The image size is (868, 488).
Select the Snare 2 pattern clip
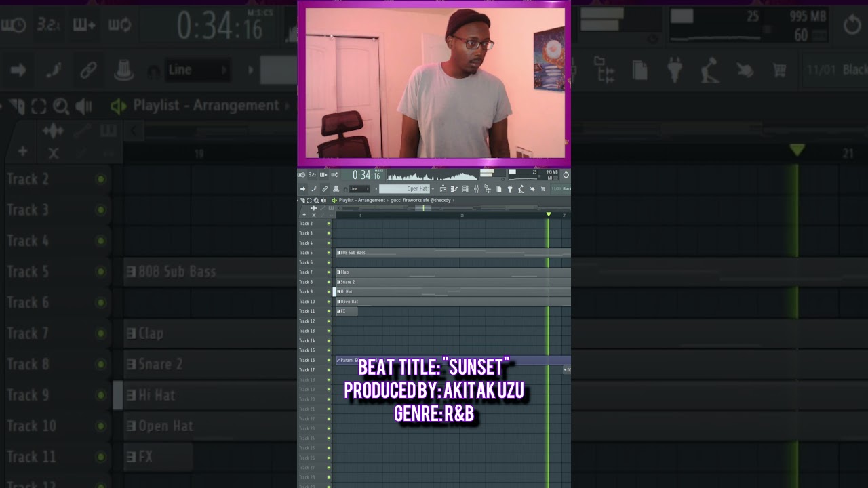453,282
